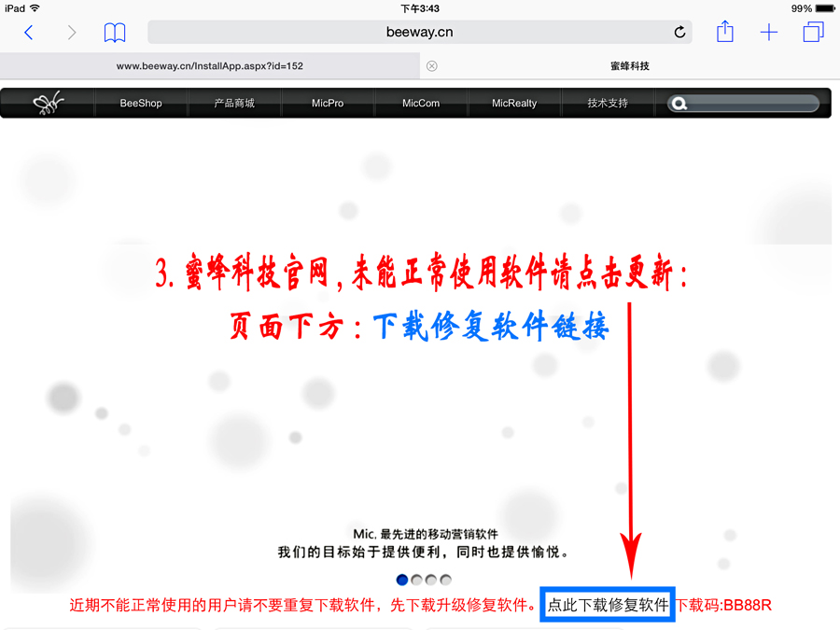Open the bookmarks book icon
Viewport: 840px width, 630px height.
115,33
